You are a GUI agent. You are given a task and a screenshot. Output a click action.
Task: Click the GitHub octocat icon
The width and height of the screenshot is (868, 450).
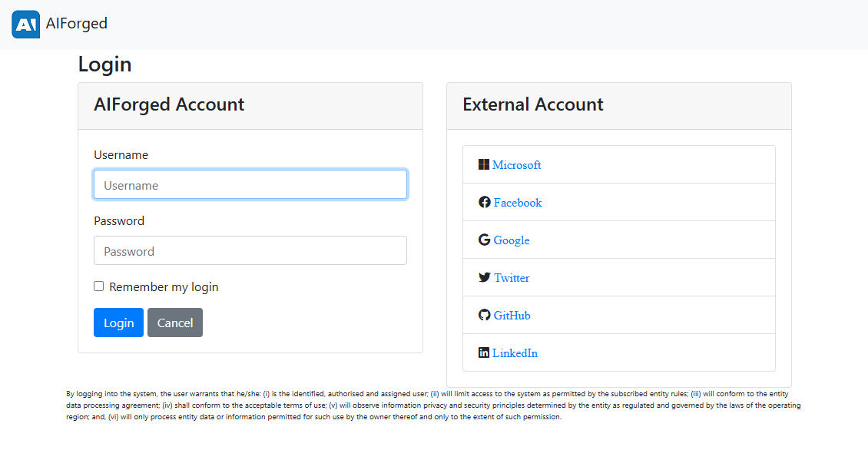point(485,315)
